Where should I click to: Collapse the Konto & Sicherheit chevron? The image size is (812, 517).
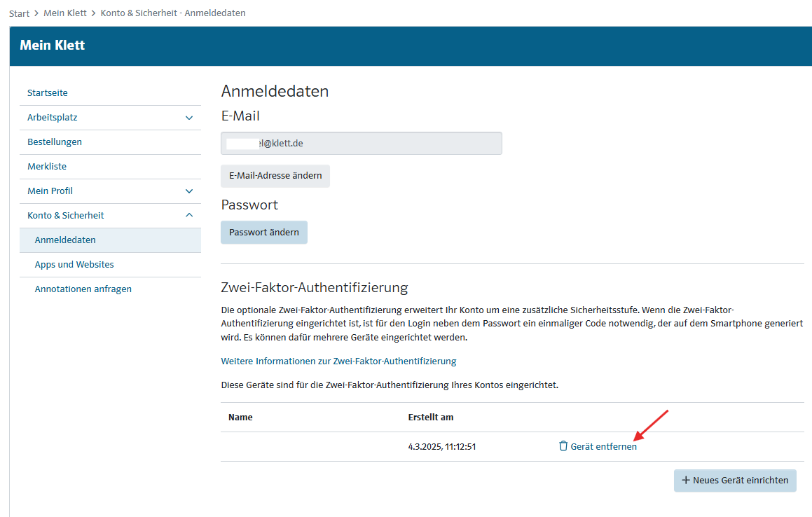point(189,215)
